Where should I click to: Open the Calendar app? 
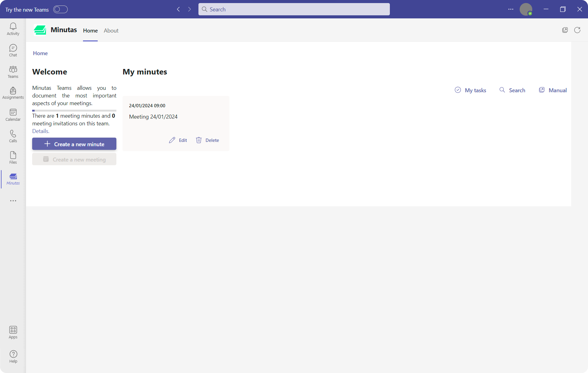pyautogui.click(x=13, y=115)
